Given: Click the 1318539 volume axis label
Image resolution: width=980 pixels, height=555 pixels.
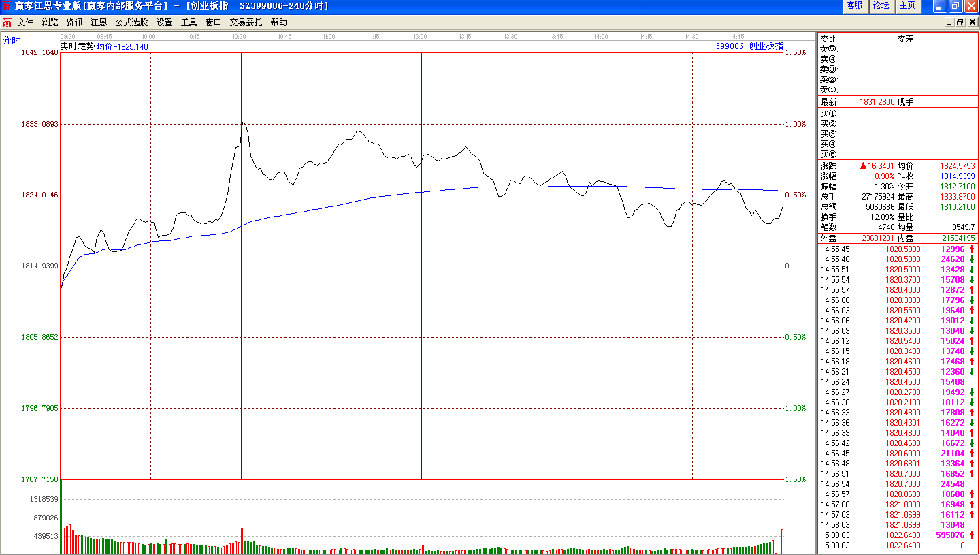Looking at the screenshot, I should (44, 499).
